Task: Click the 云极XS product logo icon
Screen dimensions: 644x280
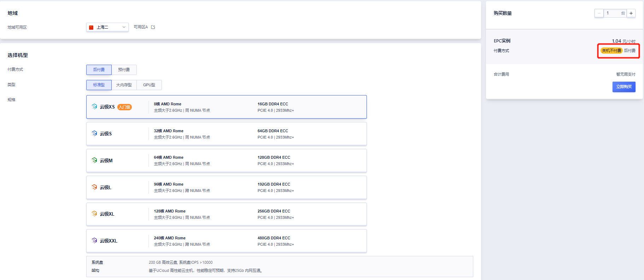Action: 94,106
